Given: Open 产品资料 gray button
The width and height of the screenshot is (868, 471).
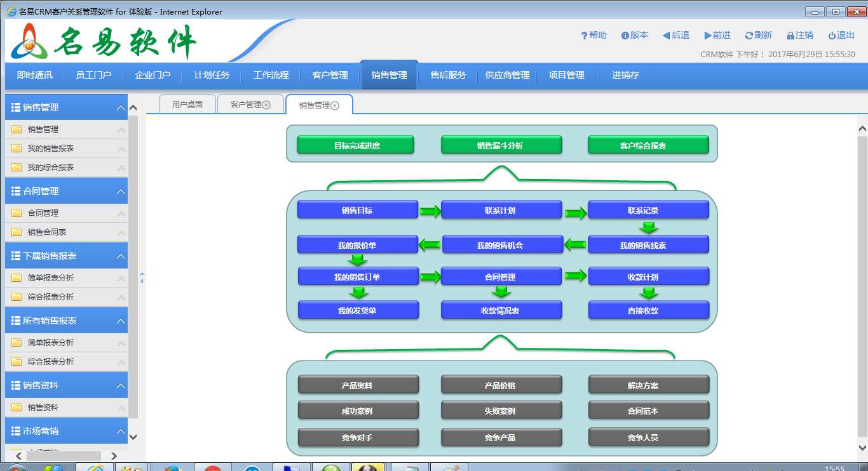Looking at the screenshot, I should [x=357, y=385].
